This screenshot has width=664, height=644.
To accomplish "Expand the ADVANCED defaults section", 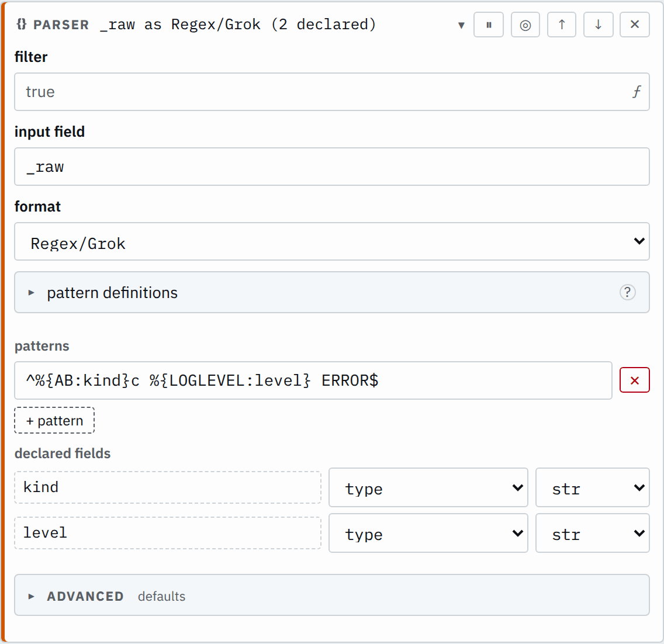I will (331, 595).
